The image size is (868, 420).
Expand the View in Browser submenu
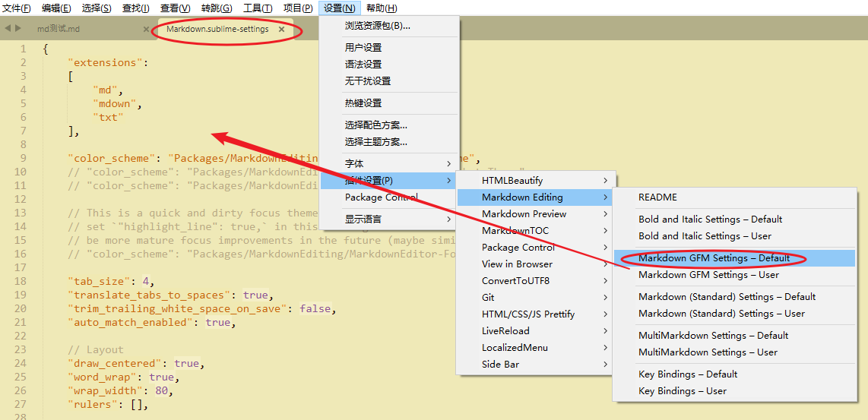pos(534,264)
